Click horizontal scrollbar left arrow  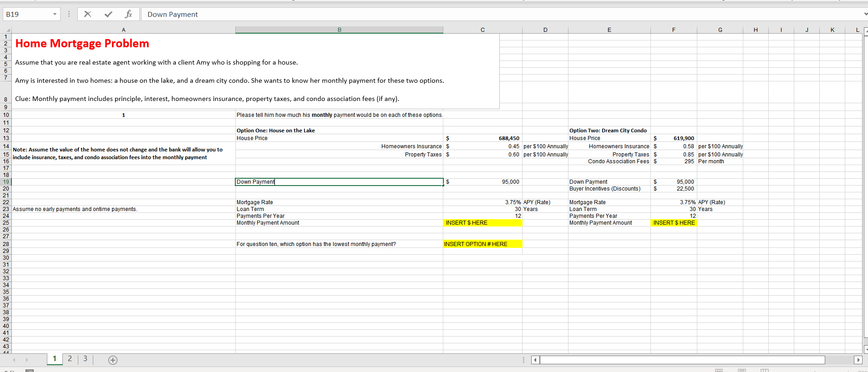(535, 360)
